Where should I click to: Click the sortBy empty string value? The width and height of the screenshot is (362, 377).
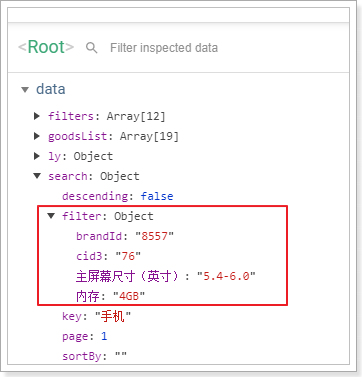[121, 356]
